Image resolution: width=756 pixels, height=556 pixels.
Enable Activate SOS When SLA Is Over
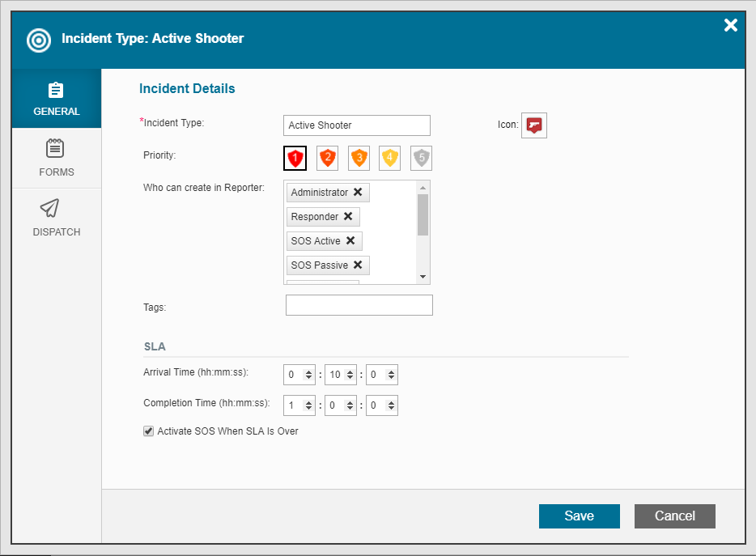[x=148, y=431]
